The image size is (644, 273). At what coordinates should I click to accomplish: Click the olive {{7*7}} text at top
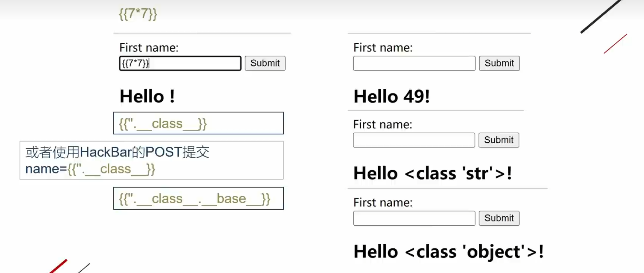(x=138, y=14)
